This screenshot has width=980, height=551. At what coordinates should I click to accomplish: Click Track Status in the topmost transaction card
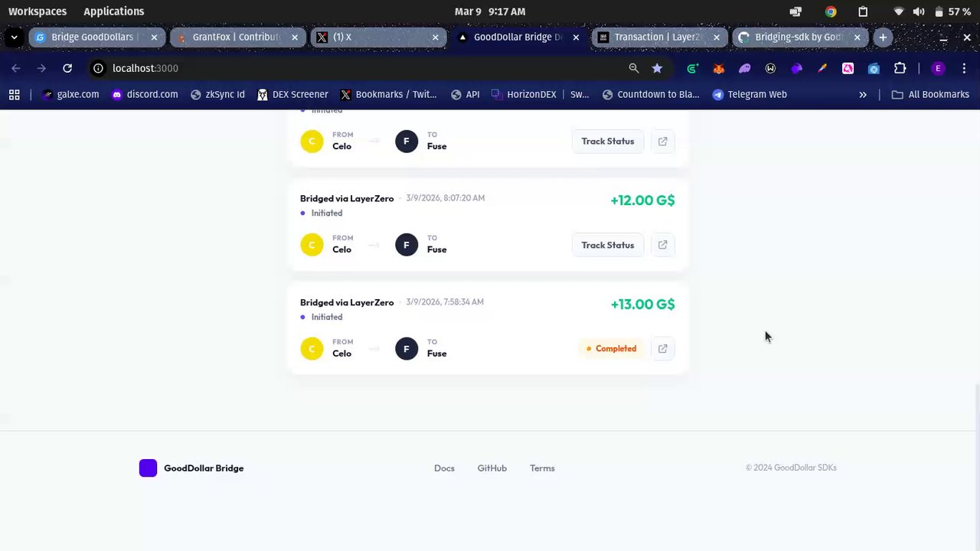pos(608,142)
